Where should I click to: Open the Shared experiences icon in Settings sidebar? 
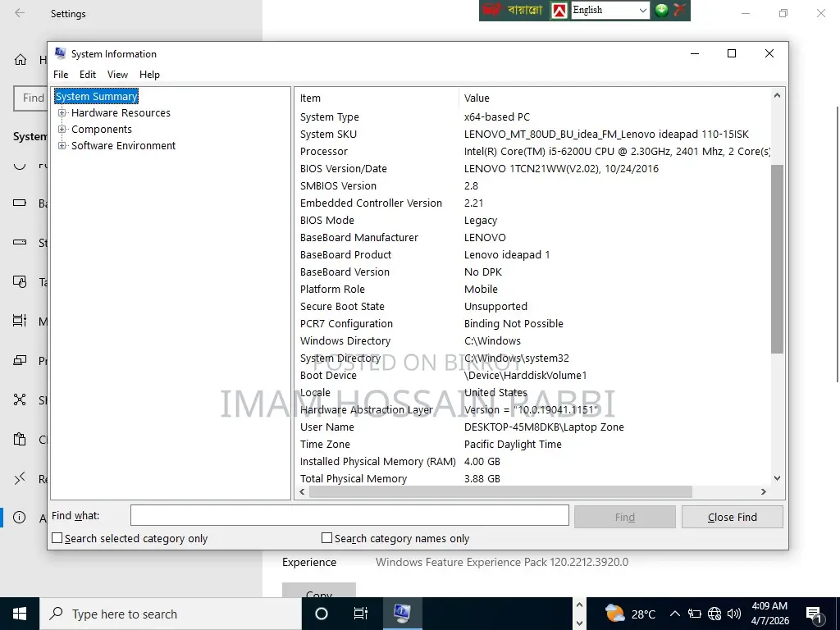[20, 399]
